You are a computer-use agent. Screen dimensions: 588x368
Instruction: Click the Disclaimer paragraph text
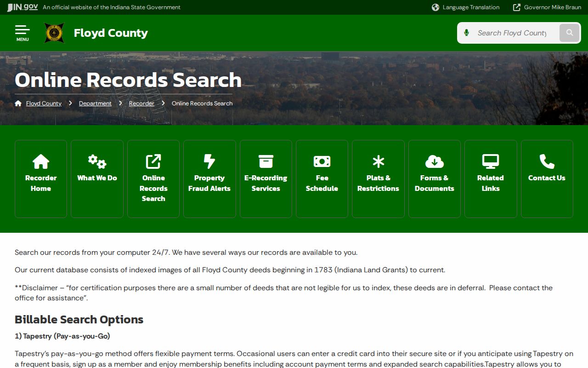pos(283,293)
